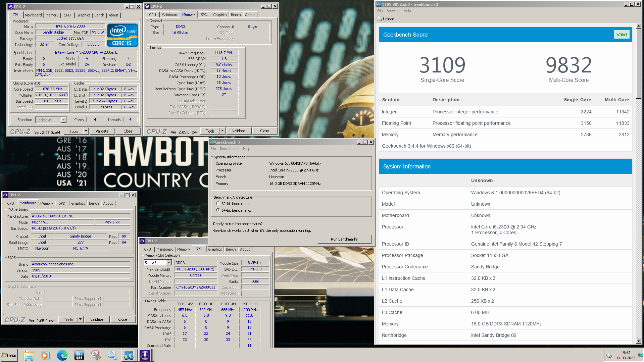
Task: Click the CPU-Z title icon of the Mainboard window
Action: pos(5,195)
